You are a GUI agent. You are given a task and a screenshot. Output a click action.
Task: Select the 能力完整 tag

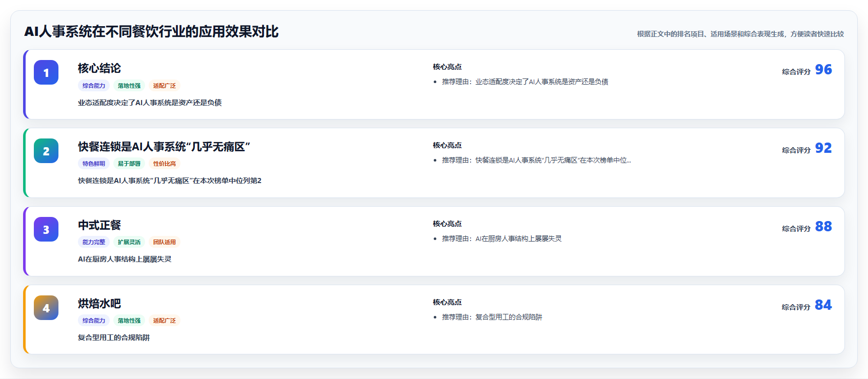pos(94,242)
